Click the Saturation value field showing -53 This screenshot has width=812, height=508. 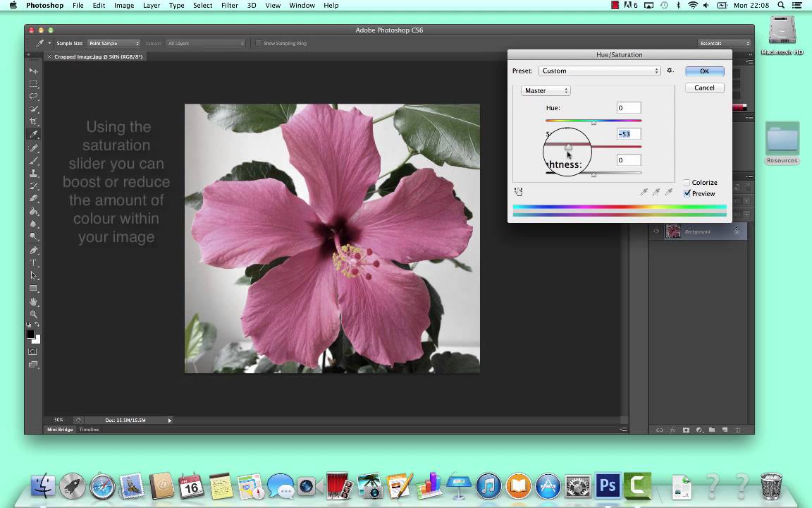click(x=629, y=134)
